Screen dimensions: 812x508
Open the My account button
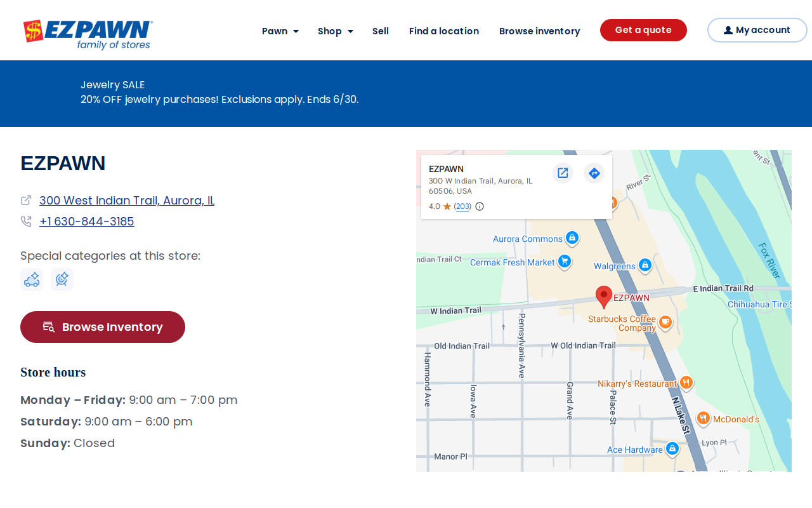click(757, 30)
